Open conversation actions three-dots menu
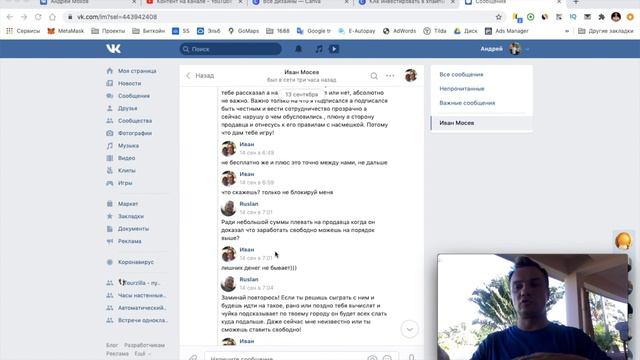 (x=390, y=76)
